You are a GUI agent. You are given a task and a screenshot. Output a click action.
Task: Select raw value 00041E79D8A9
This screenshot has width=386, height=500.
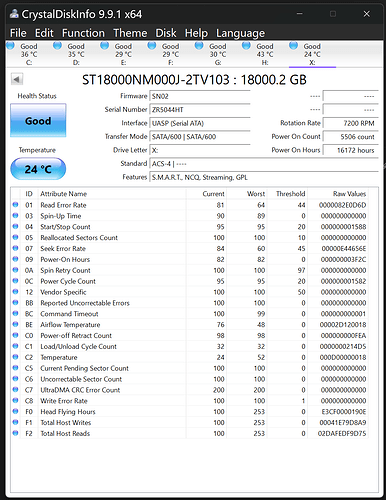pos(343,423)
